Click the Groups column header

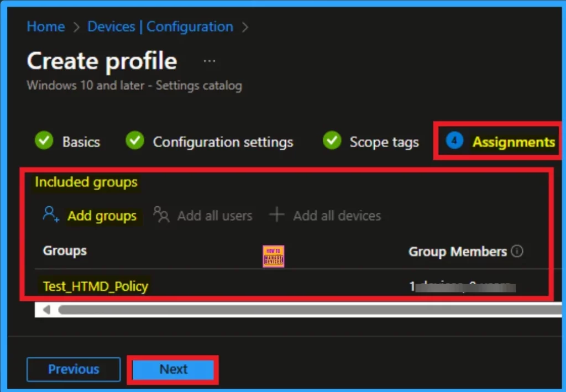pos(65,251)
